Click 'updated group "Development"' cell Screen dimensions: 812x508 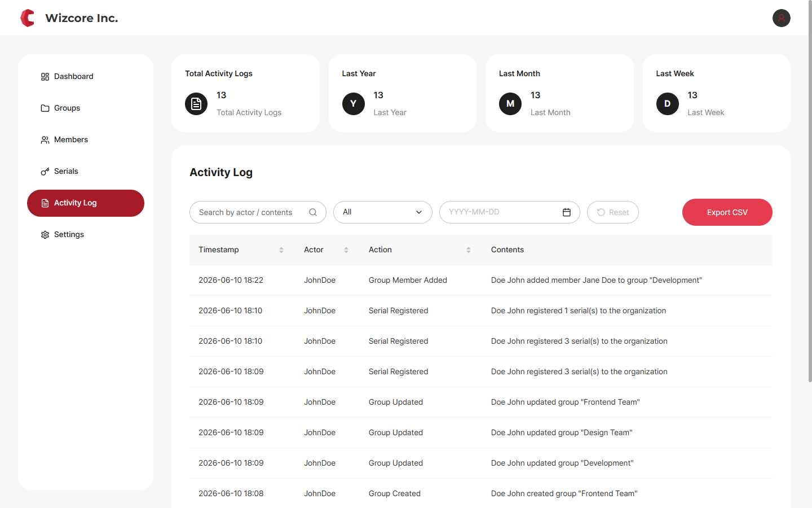click(562, 463)
